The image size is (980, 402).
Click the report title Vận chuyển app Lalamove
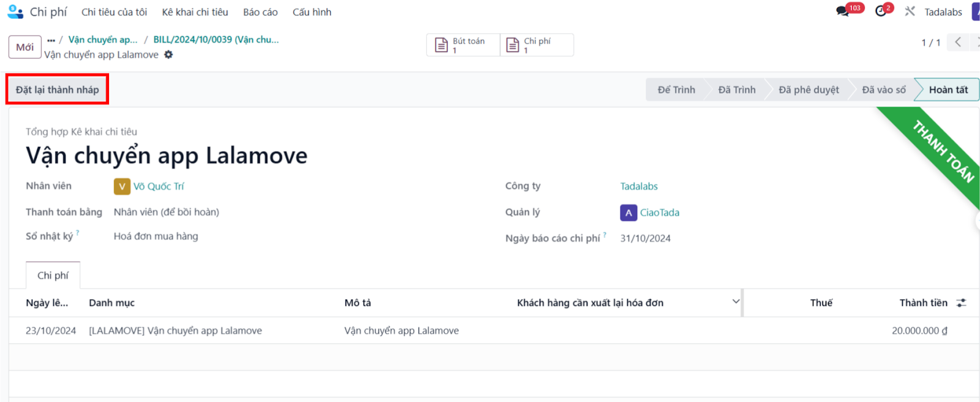tap(167, 156)
